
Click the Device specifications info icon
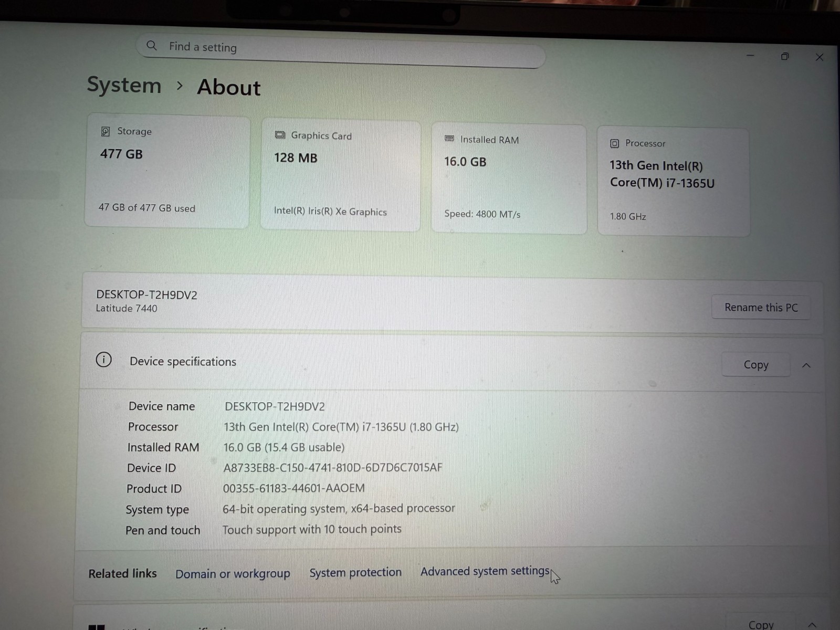coord(103,360)
